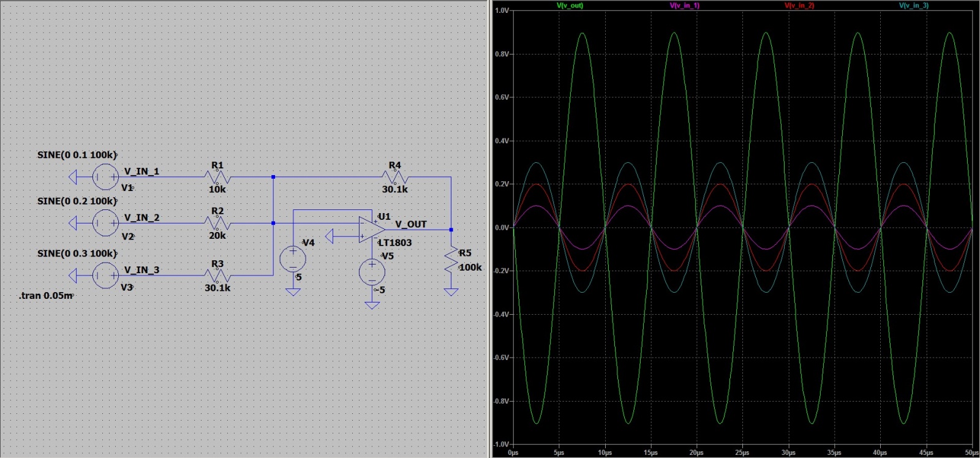Click the V_OUT net label

[x=410, y=224]
